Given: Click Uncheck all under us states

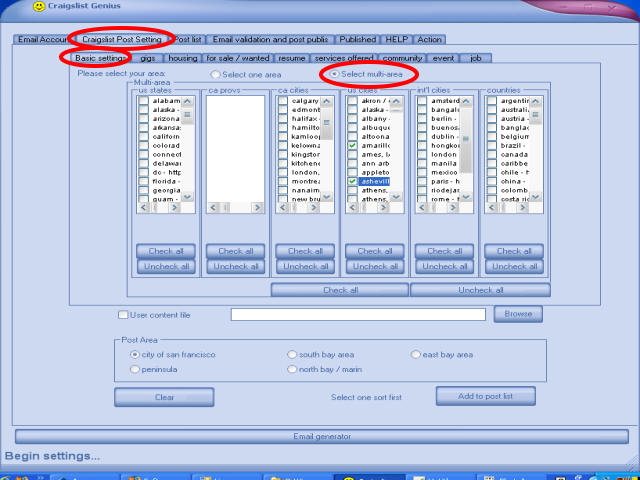Looking at the screenshot, I should pyautogui.click(x=166, y=267).
